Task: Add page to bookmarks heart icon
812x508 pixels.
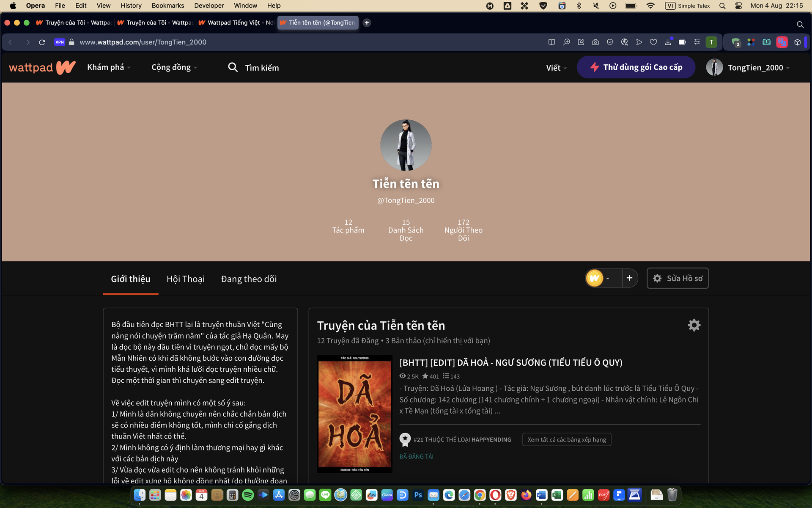Action: [653, 42]
